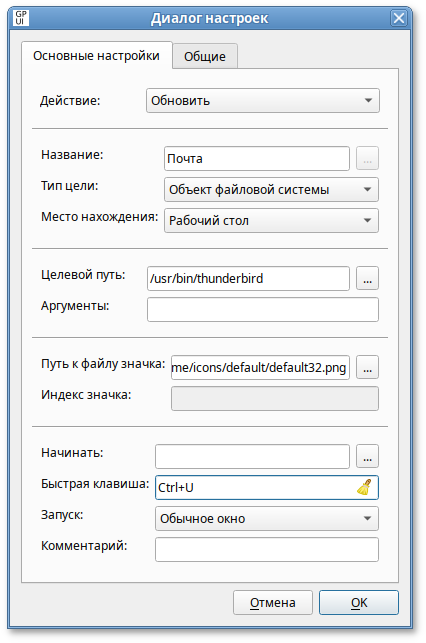
Task: Focus the Название field containing Почта
Action: click(257, 158)
